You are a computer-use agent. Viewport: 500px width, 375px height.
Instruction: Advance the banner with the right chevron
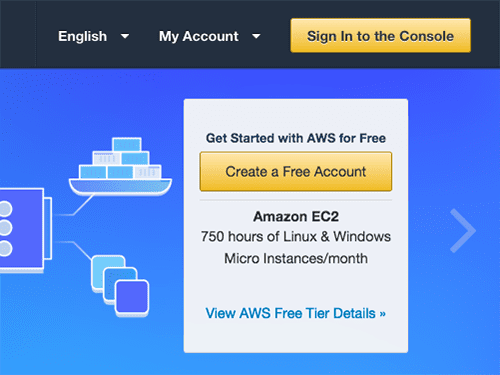point(462,230)
